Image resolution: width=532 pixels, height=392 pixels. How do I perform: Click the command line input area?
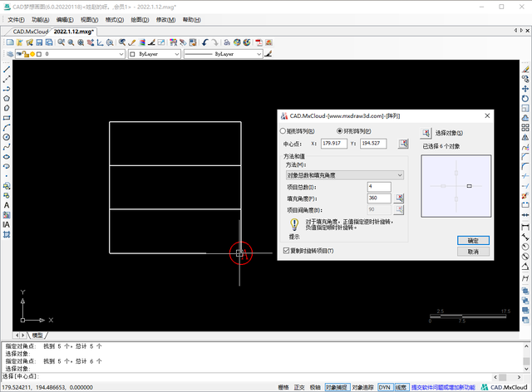tap(246, 376)
